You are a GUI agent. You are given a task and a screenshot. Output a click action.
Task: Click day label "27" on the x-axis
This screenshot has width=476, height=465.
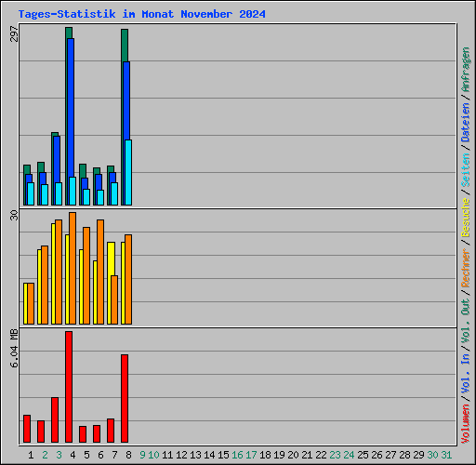390,455
